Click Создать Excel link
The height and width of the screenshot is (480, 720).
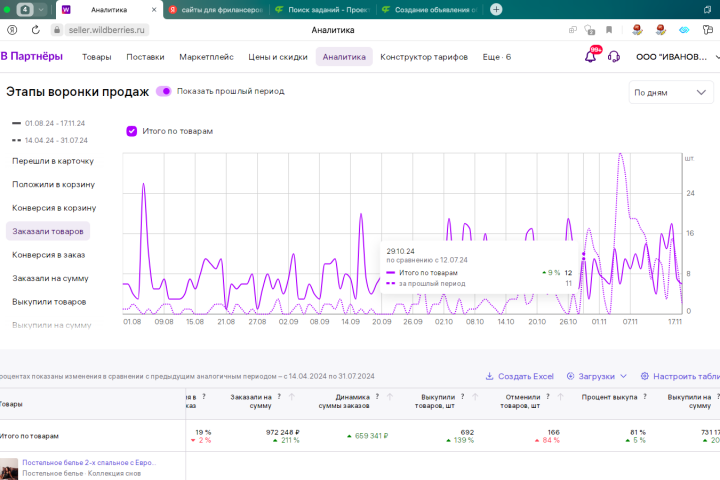pyautogui.click(x=526, y=376)
